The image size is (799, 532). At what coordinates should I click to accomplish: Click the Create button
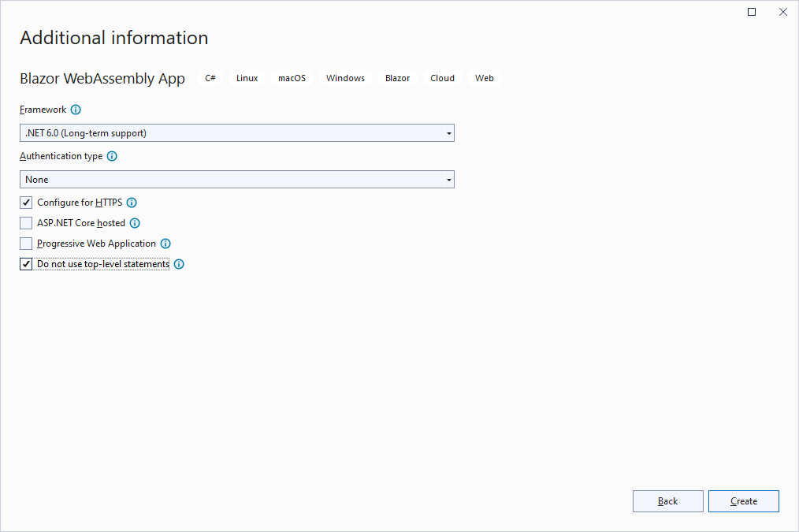[x=743, y=501]
